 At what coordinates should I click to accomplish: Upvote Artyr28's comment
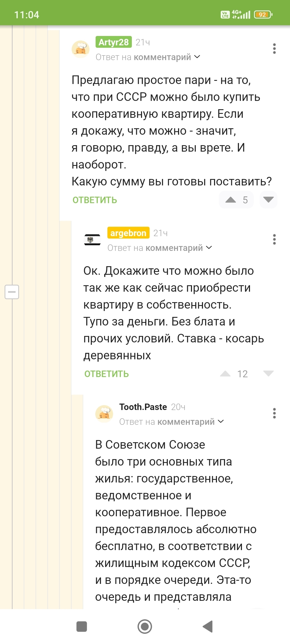pos(231,200)
